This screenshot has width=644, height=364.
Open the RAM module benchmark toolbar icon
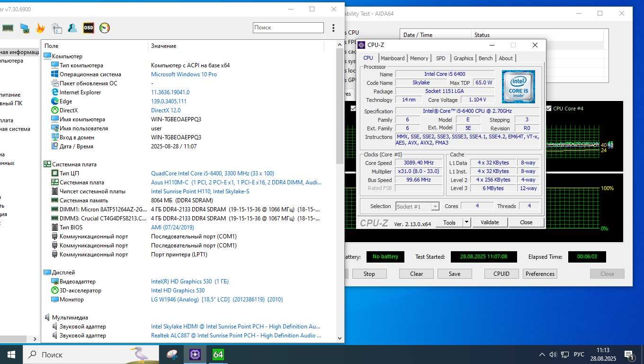(x=8, y=28)
